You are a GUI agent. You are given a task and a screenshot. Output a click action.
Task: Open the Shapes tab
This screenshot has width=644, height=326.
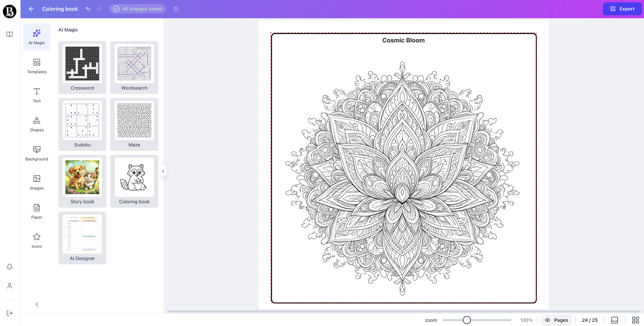point(37,124)
